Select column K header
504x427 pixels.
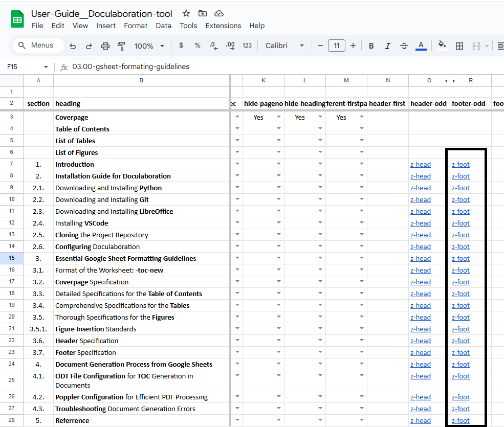[x=263, y=81]
